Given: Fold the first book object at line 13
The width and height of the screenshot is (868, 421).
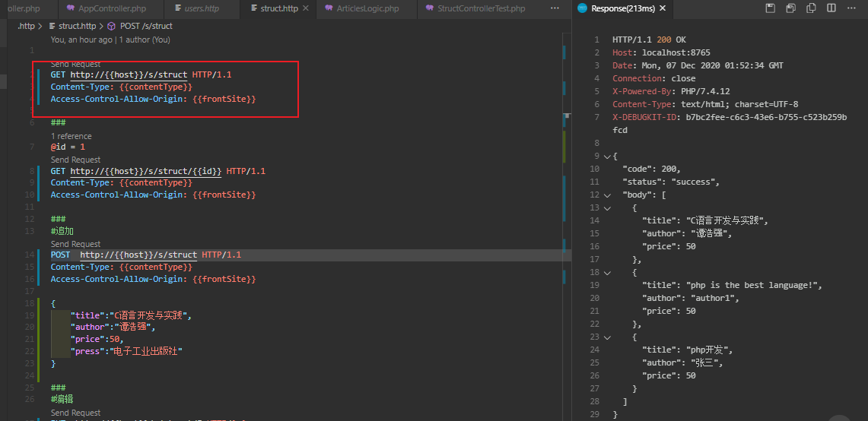Looking at the screenshot, I should [606, 208].
